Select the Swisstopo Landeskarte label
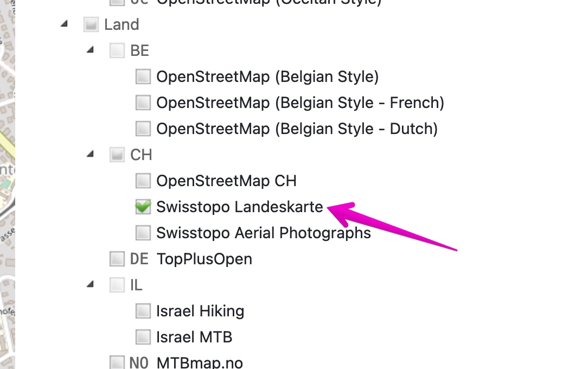This screenshot has width=588, height=369. (239, 207)
